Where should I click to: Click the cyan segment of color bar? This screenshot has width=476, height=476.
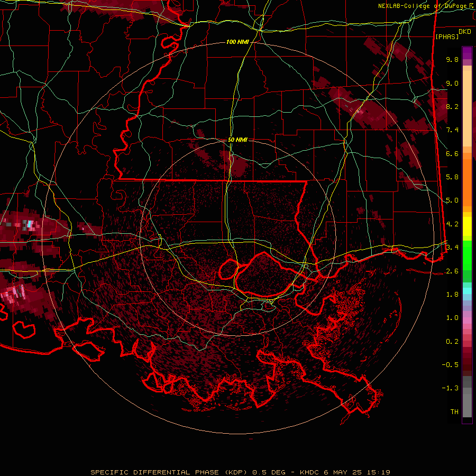pyautogui.click(x=467, y=291)
